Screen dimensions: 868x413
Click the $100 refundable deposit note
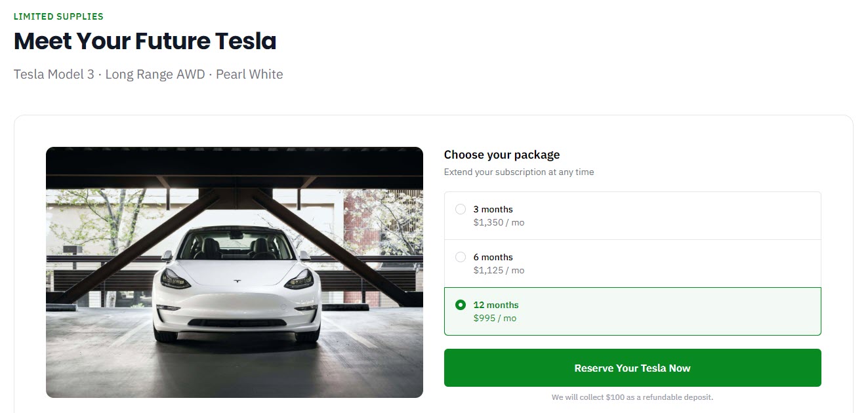click(632, 397)
